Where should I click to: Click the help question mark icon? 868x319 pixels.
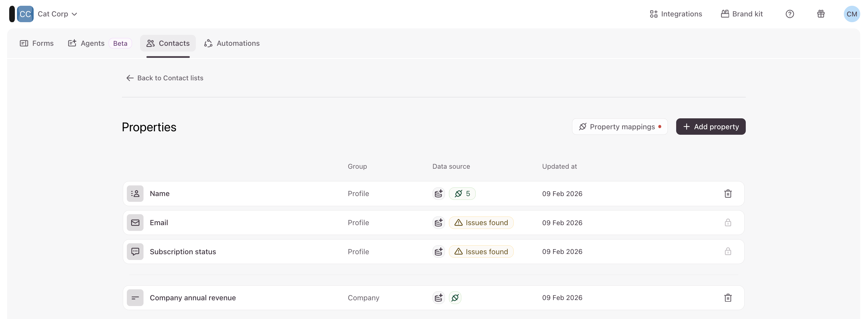point(789,14)
